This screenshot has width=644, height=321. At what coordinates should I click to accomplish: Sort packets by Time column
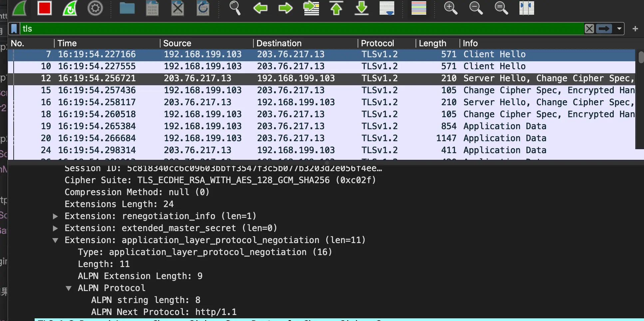coord(107,43)
